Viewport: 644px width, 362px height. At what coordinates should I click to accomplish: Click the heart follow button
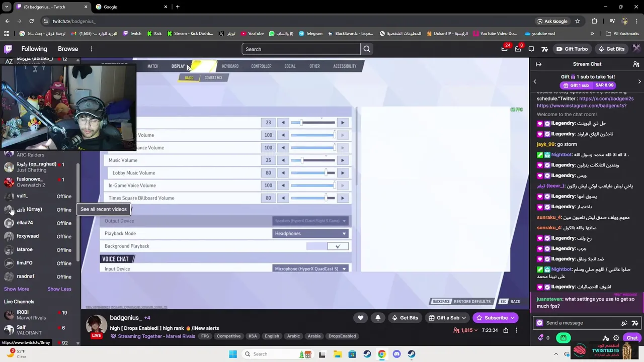[x=360, y=318]
